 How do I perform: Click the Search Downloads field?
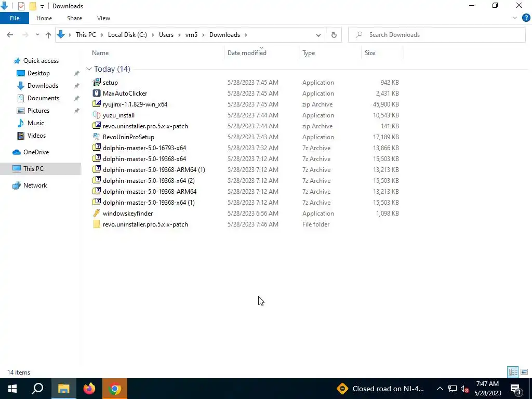click(x=437, y=35)
